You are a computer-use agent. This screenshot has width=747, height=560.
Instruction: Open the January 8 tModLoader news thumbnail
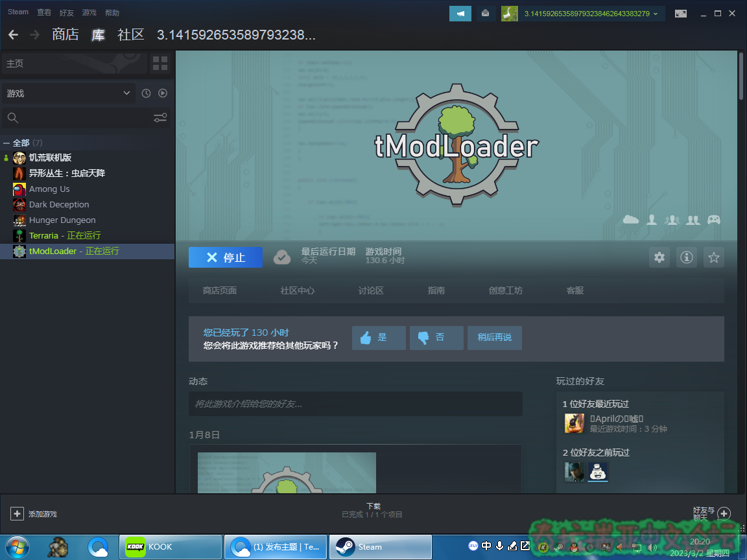(x=287, y=472)
